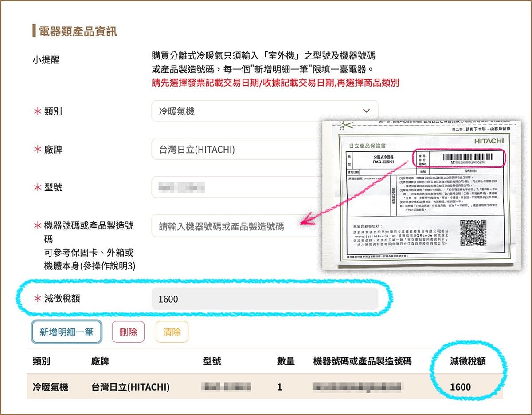Click the 台灣日立(HITACHI) cell in the table row
532x415 pixels.
[130, 387]
